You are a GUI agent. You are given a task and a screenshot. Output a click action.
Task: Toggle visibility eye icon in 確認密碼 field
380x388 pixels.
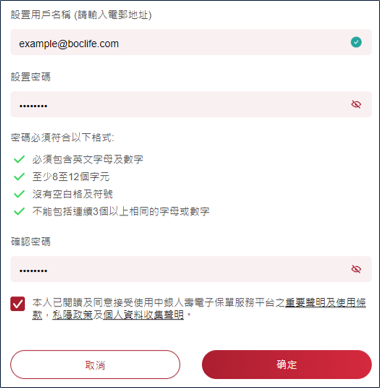click(356, 269)
